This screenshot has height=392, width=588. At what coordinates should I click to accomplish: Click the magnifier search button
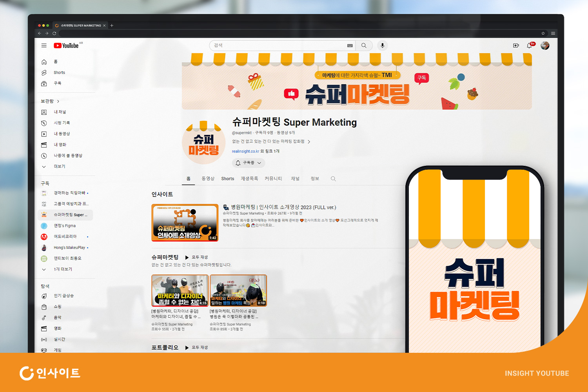point(364,45)
